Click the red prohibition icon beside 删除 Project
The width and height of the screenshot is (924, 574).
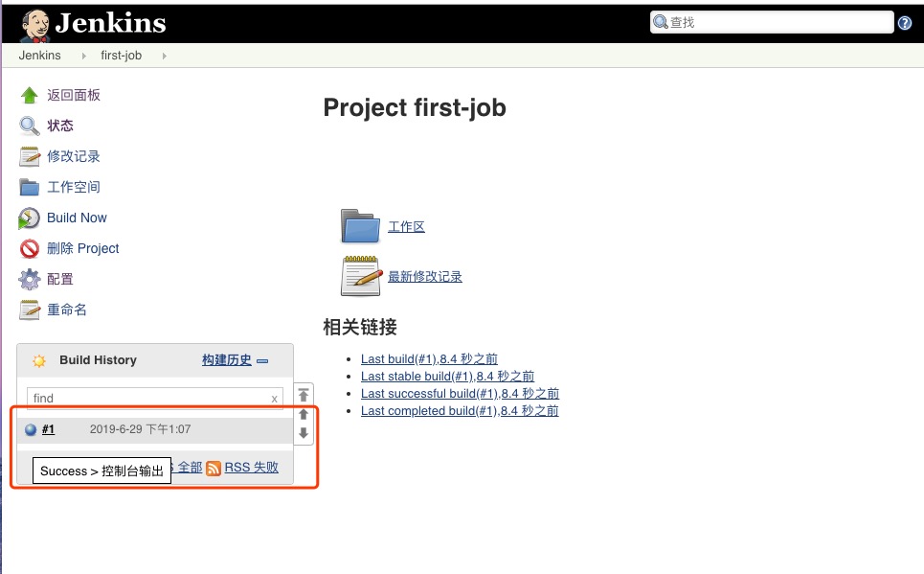coord(29,248)
